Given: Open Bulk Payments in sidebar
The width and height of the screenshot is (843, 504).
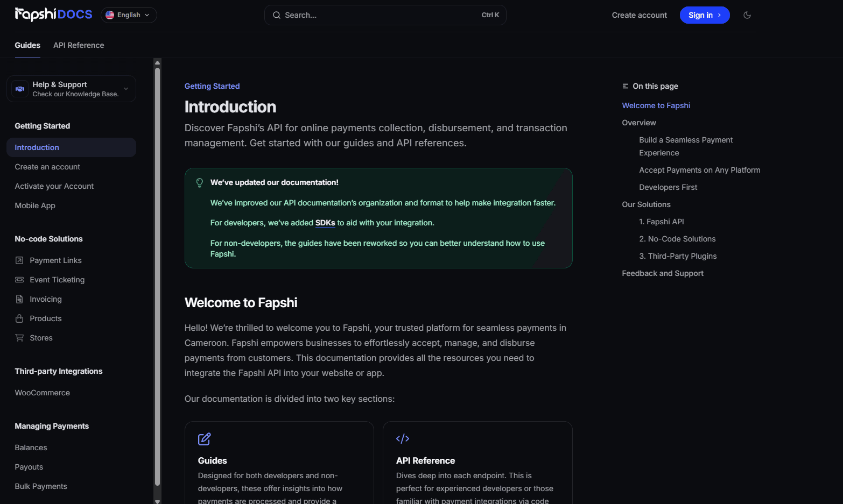Looking at the screenshot, I should pos(41,486).
